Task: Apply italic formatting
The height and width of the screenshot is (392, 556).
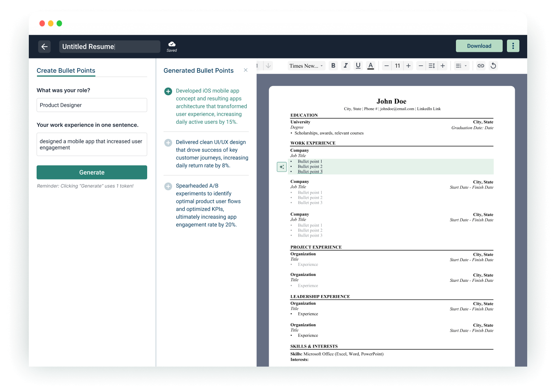Action: (x=346, y=65)
